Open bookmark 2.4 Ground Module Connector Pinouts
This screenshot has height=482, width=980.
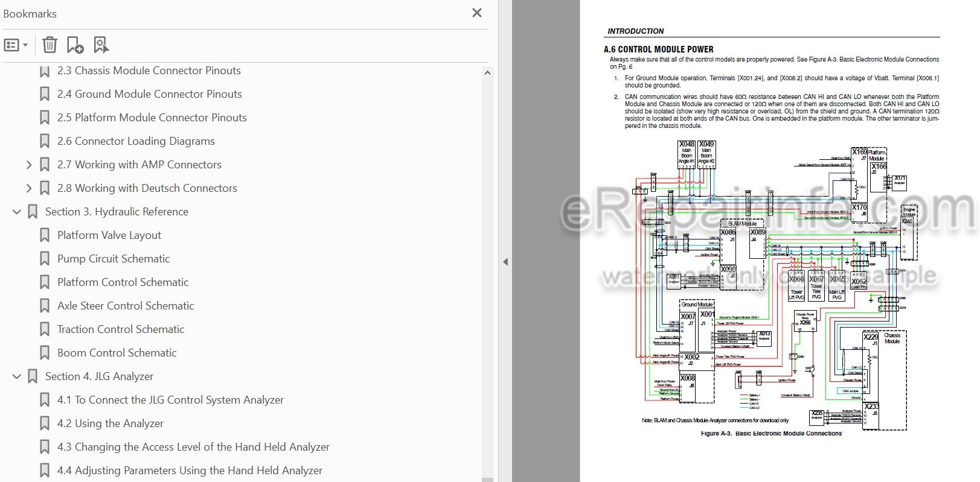pyautogui.click(x=149, y=94)
